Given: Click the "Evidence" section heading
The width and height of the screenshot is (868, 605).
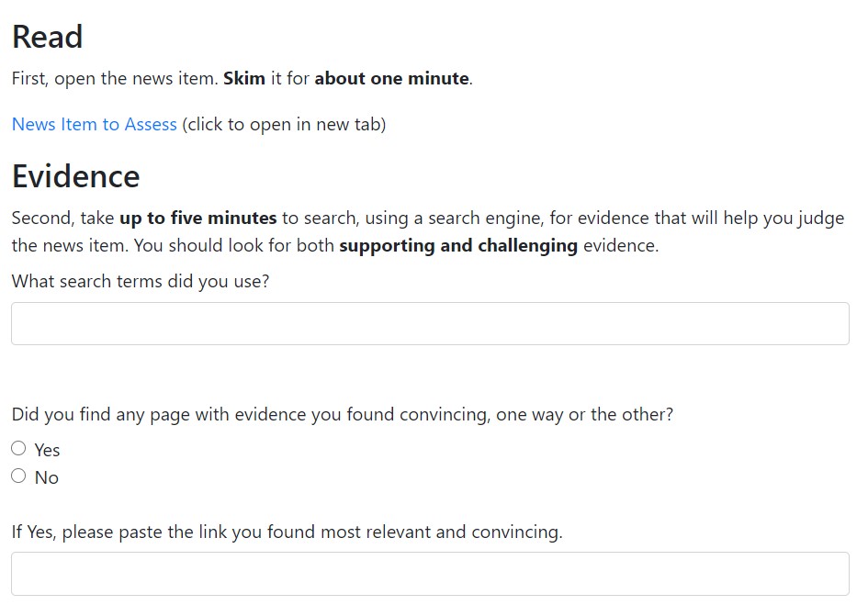Looking at the screenshot, I should (x=75, y=176).
